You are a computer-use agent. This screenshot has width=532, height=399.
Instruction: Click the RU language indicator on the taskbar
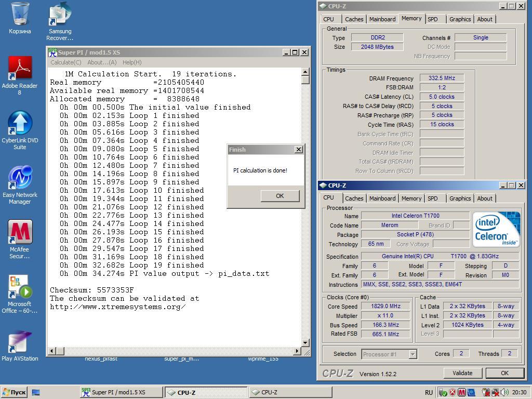tap(429, 393)
